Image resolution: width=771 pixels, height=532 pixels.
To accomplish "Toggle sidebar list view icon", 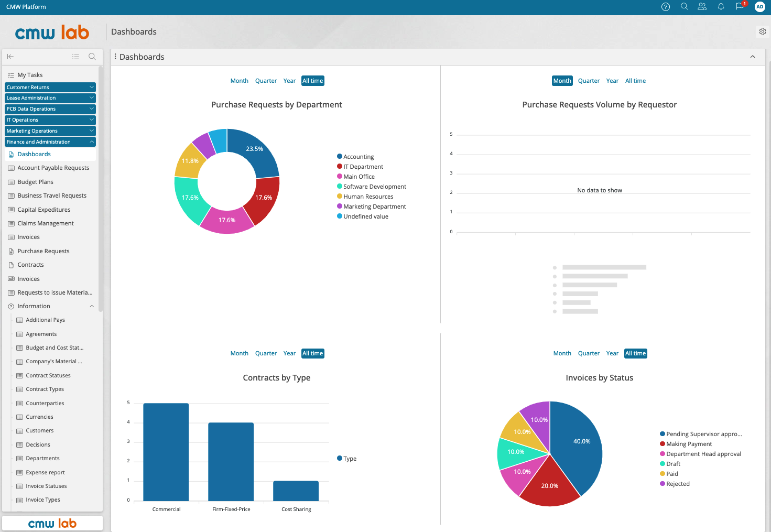I will click(x=75, y=57).
